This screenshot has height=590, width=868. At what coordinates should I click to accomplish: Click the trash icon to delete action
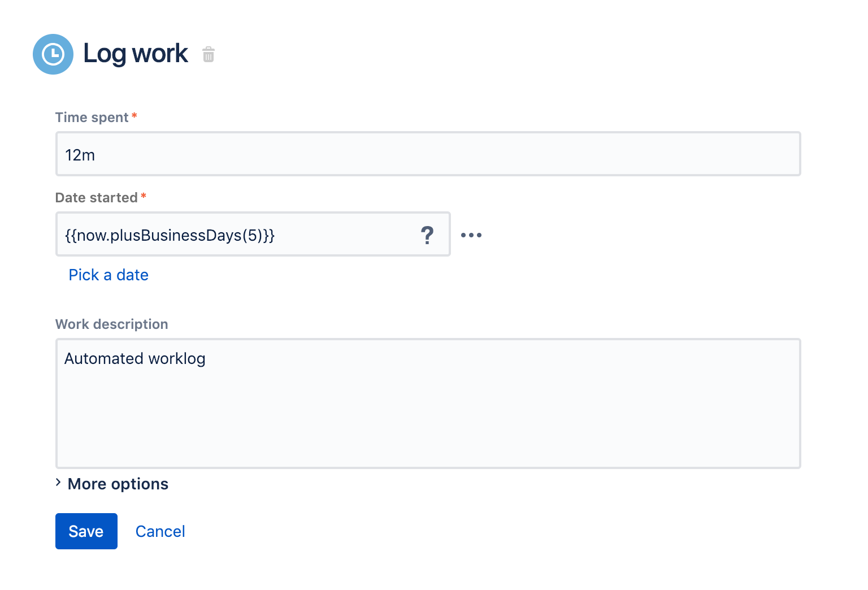point(209,55)
